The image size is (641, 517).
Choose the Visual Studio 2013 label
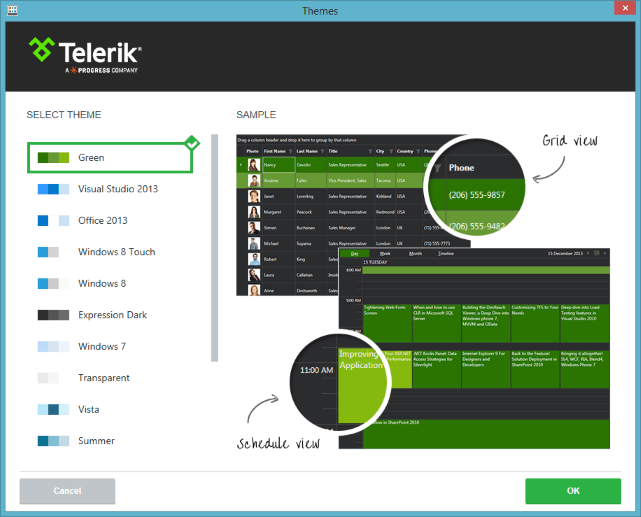(118, 189)
